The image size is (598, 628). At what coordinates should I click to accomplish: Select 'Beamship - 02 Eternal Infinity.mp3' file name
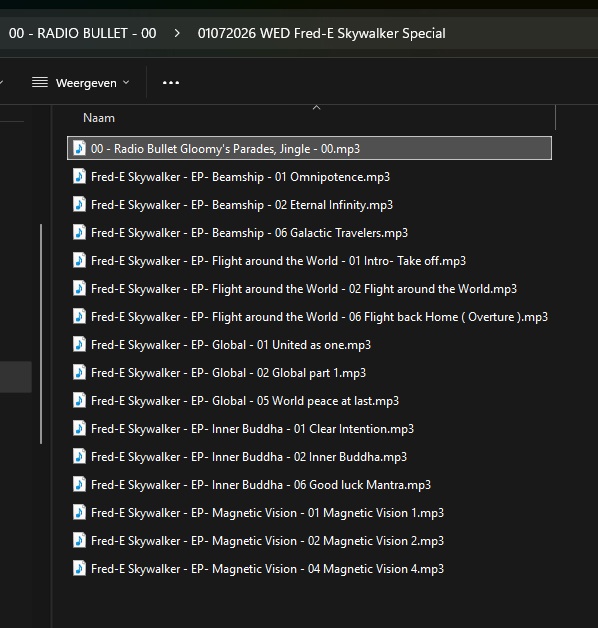[x=242, y=205]
